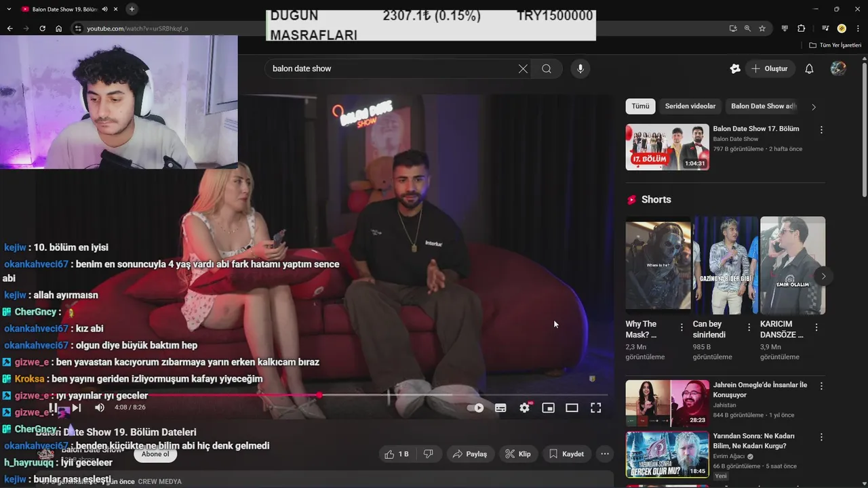
Task: Open the player settings gear
Action: (x=524, y=408)
